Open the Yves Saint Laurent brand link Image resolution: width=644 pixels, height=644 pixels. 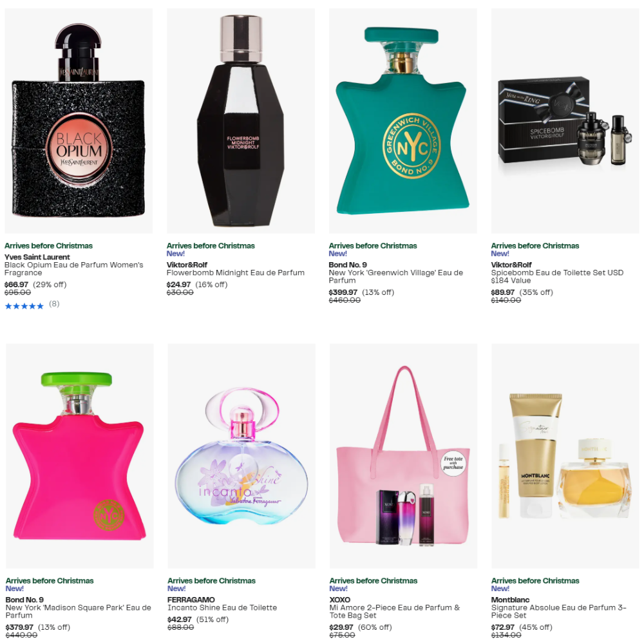click(x=37, y=257)
